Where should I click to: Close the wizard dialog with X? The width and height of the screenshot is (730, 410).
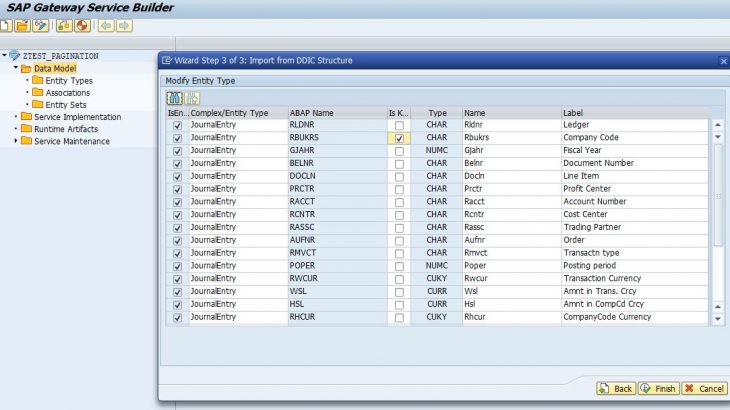723,61
